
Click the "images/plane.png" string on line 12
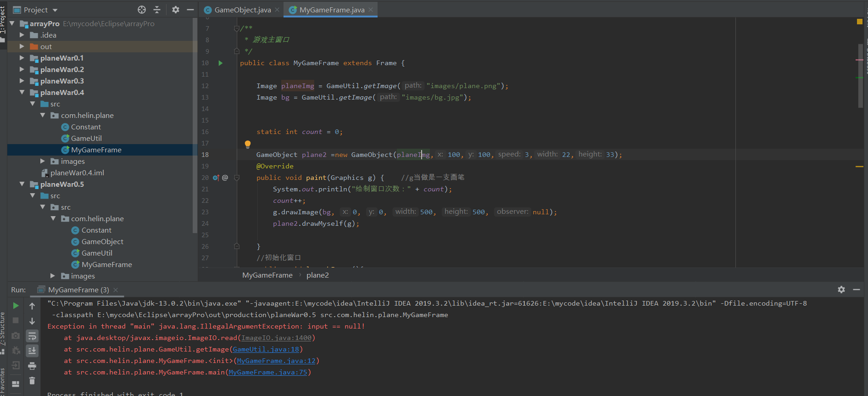(x=463, y=86)
